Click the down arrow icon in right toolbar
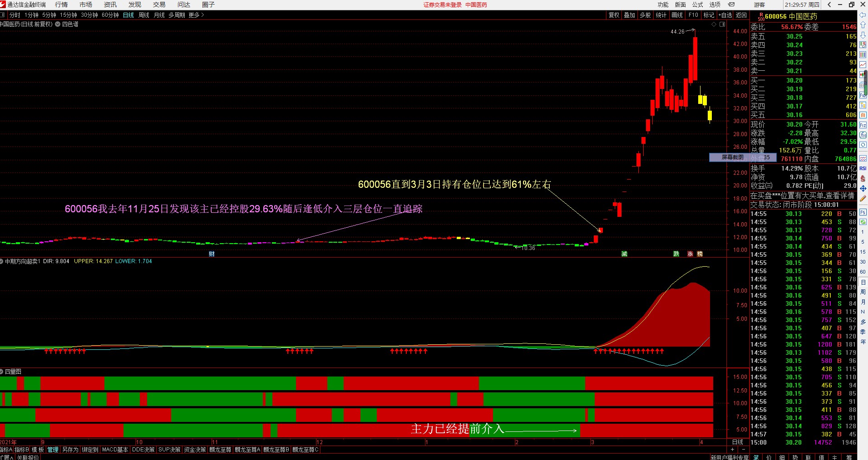 (863, 35)
